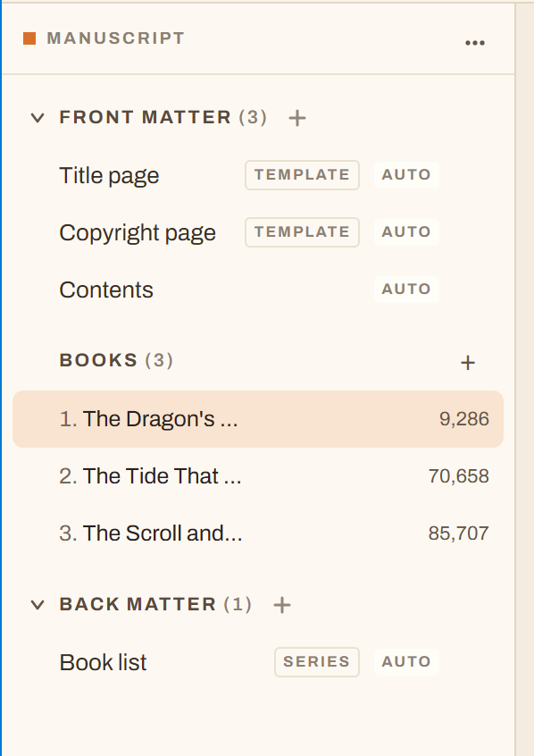Click the Series badge on Book list
Screen dimensions: 534x756
(x=317, y=662)
